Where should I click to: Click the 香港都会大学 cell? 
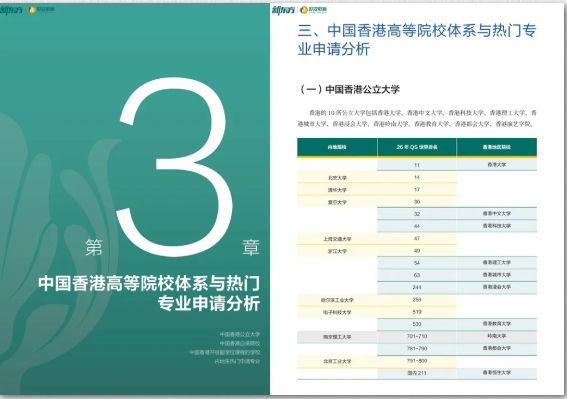pyautogui.click(x=496, y=348)
